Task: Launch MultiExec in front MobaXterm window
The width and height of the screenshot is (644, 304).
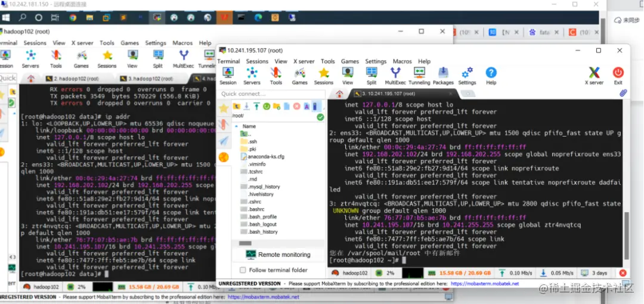Action: [395, 76]
